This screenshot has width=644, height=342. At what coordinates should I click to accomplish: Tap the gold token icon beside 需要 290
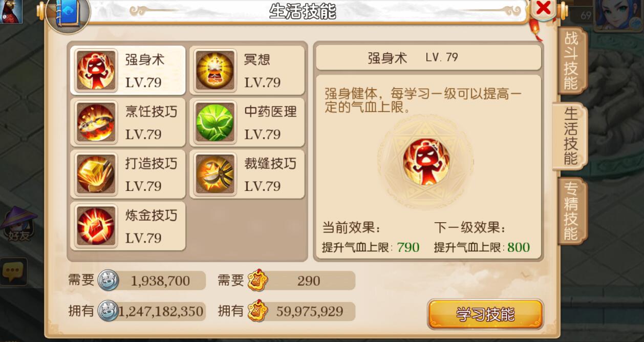tap(257, 281)
